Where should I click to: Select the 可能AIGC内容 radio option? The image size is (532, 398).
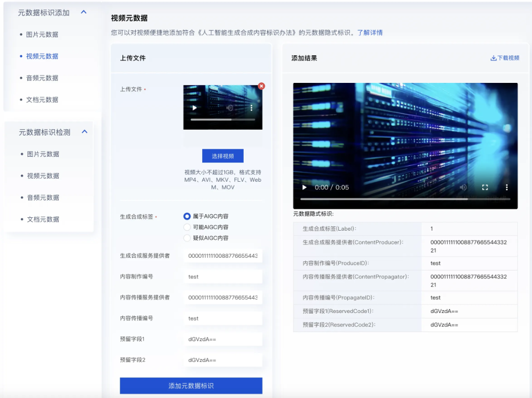(187, 227)
